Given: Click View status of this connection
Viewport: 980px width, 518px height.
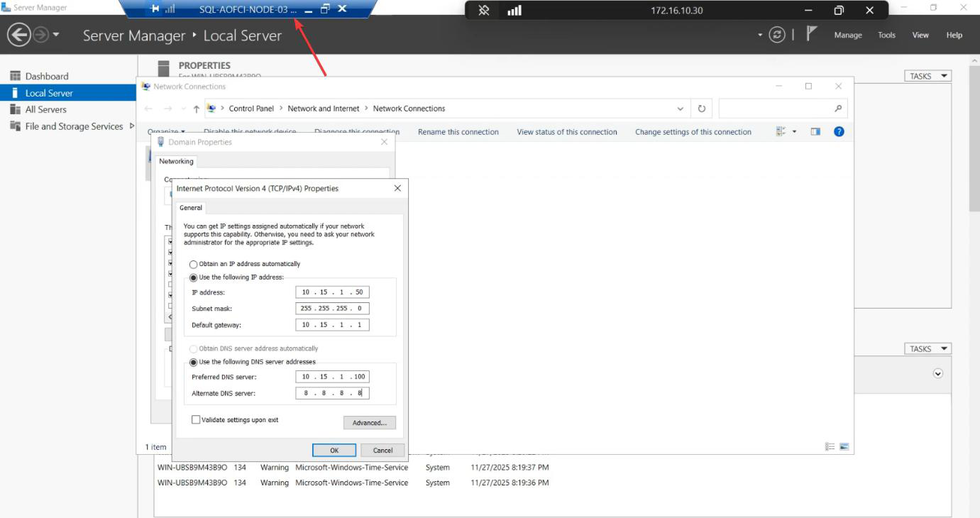Looking at the screenshot, I should pyautogui.click(x=567, y=132).
